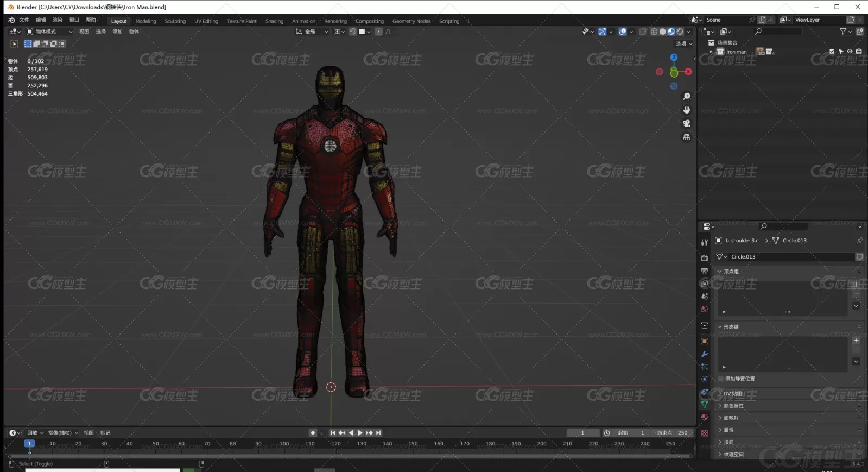Toggle X-ray display button

[x=643, y=32]
